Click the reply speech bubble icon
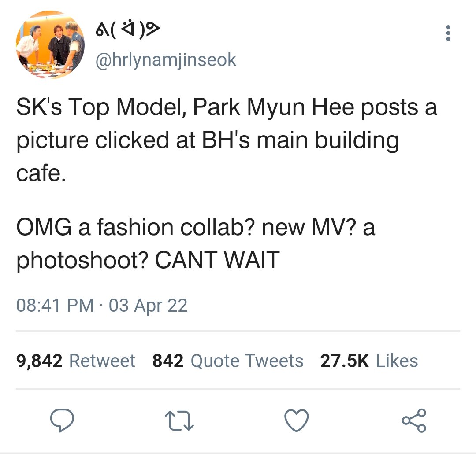Viewport: 476px width, 461px height. pos(62,420)
